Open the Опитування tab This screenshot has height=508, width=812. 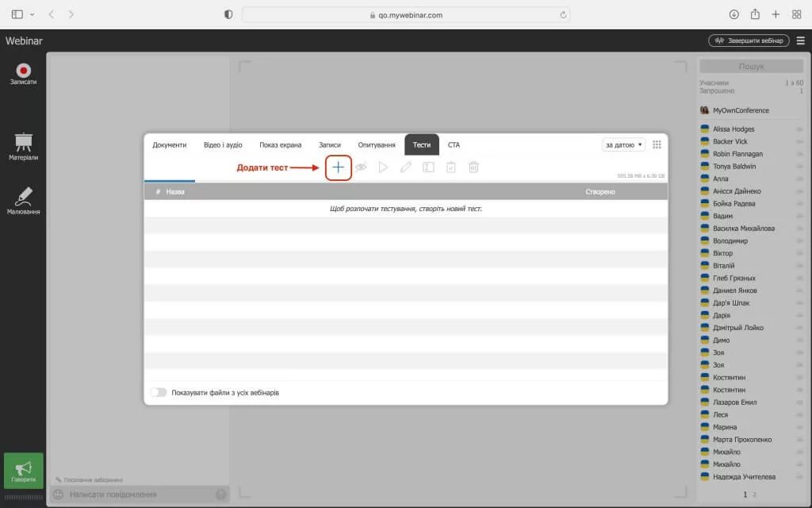pos(377,145)
